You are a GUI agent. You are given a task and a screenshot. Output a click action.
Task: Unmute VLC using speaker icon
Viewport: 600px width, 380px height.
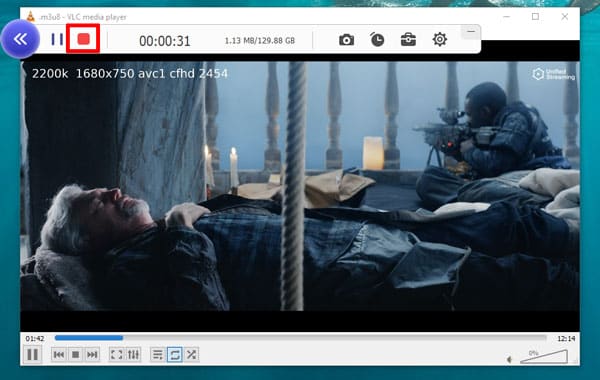pyautogui.click(x=509, y=359)
